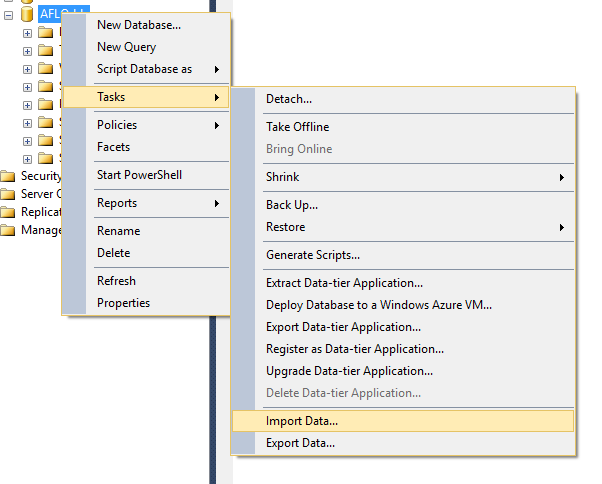Screen dimensions: 602x484
Task: Click Start PowerShell menu item
Action: click(x=139, y=175)
